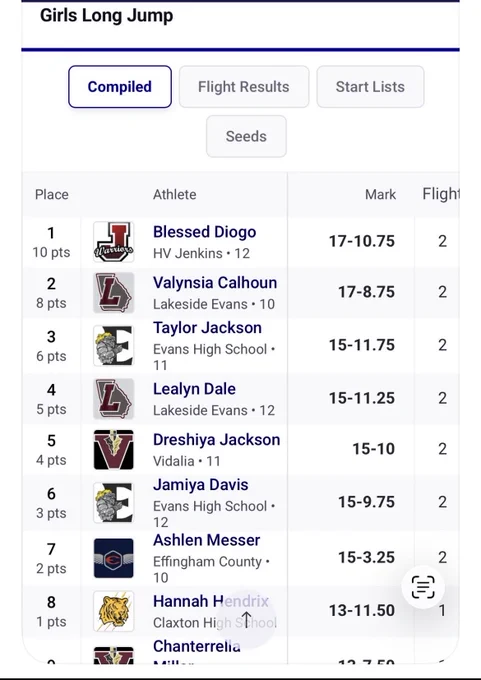Tap Lealyn Dale's Lakeside Evans logo
The image size is (481, 680).
pyautogui.click(x=114, y=399)
